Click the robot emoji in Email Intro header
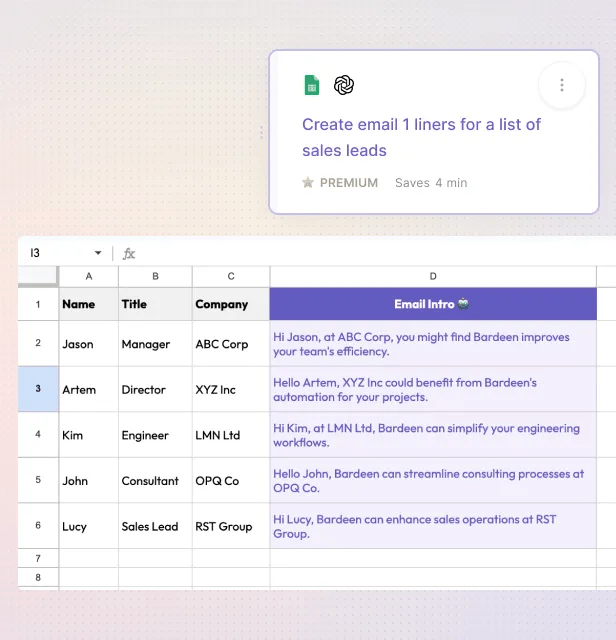The height and width of the screenshot is (640, 616). pyautogui.click(x=463, y=304)
